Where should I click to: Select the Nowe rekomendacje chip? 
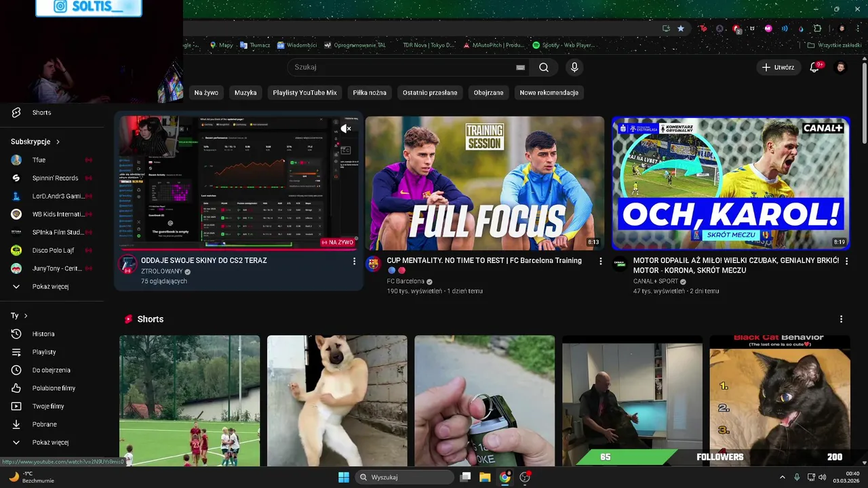tap(549, 92)
